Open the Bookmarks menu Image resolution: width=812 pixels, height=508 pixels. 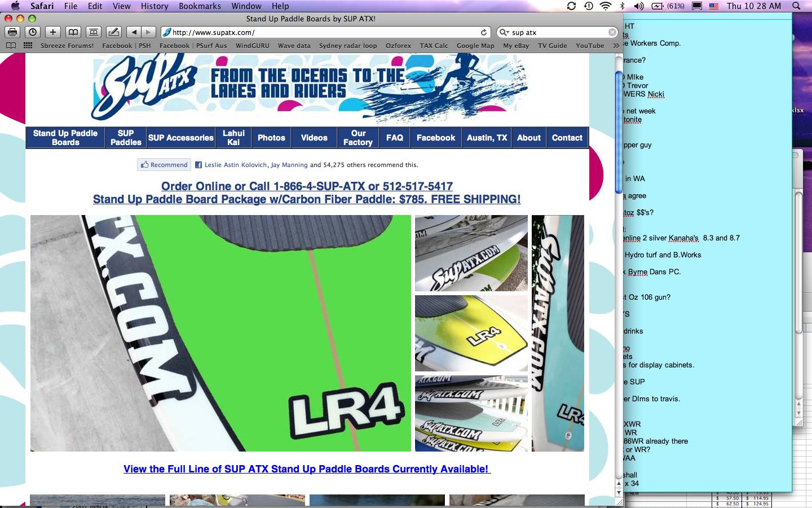[200, 6]
